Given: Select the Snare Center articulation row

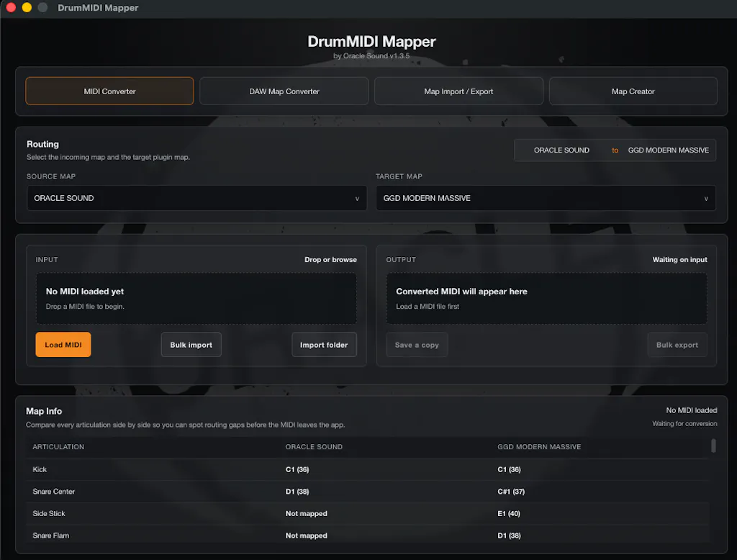Looking at the screenshot, I should (x=368, y=492).
